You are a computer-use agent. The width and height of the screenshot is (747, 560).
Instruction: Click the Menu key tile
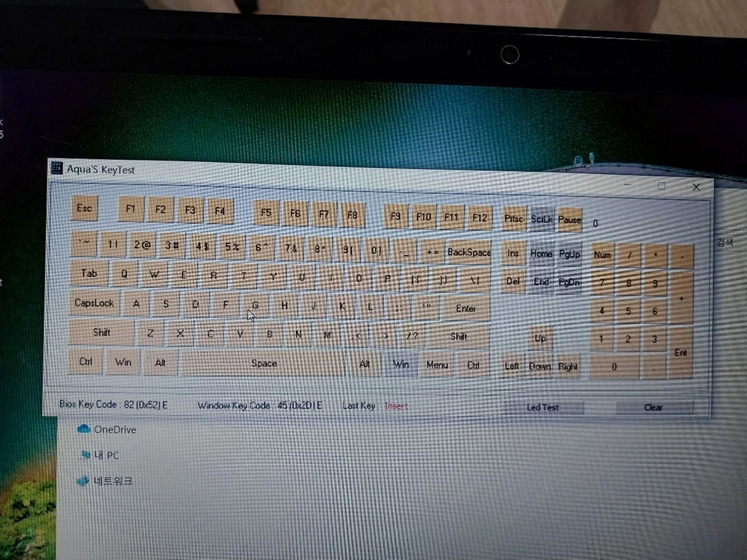pyautogui.click(x=437, y=365)
